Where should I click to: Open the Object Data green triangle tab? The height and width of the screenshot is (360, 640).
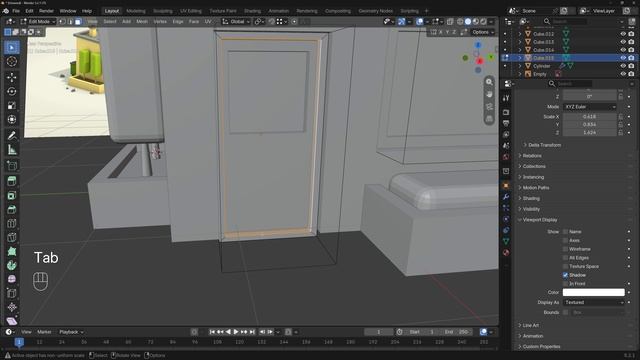[506, 241]
